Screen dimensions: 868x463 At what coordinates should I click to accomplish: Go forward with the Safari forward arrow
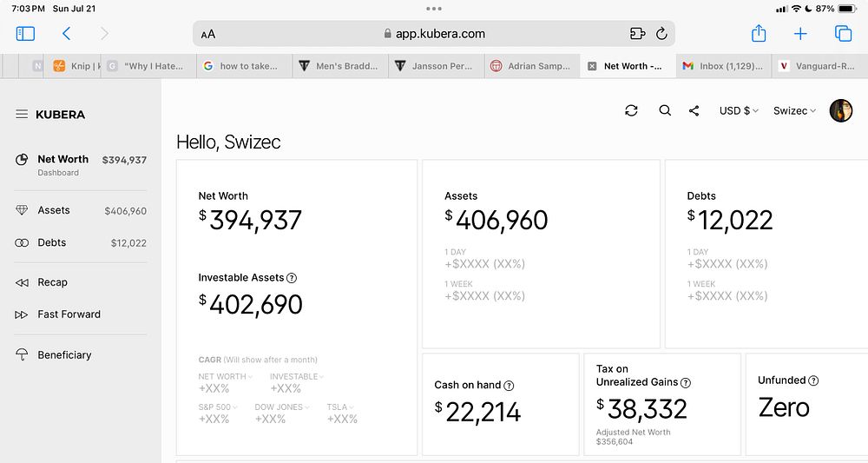(x=104, y=34)
